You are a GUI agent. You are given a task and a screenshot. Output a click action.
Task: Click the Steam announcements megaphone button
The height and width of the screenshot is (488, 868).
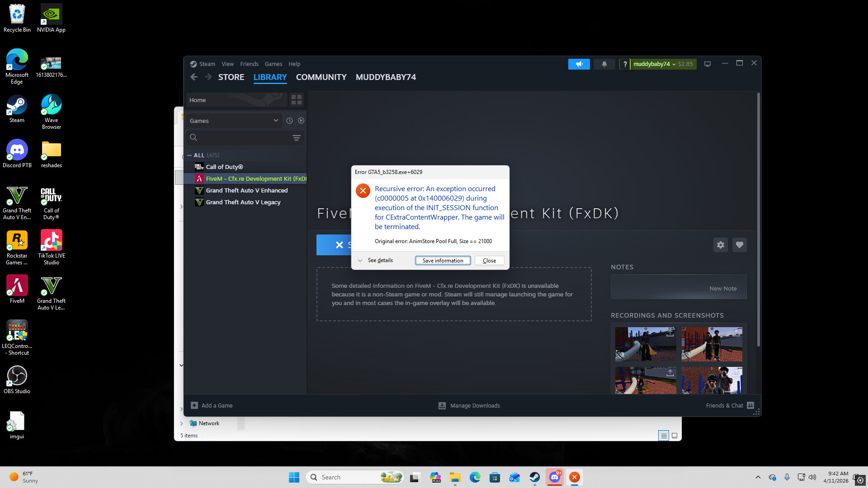point(579,64)
